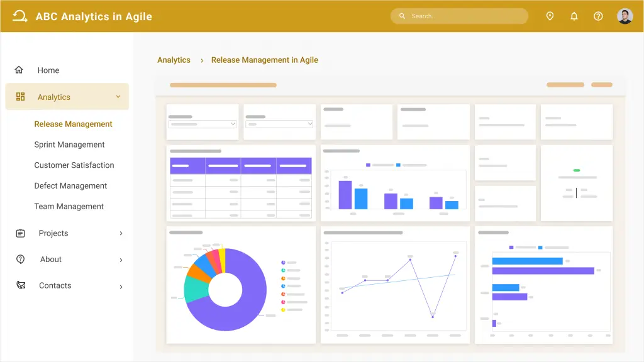Click the Contacts icon in the sidebar
This screenshot has width=644, height=362.
click(x=19, y=285)
